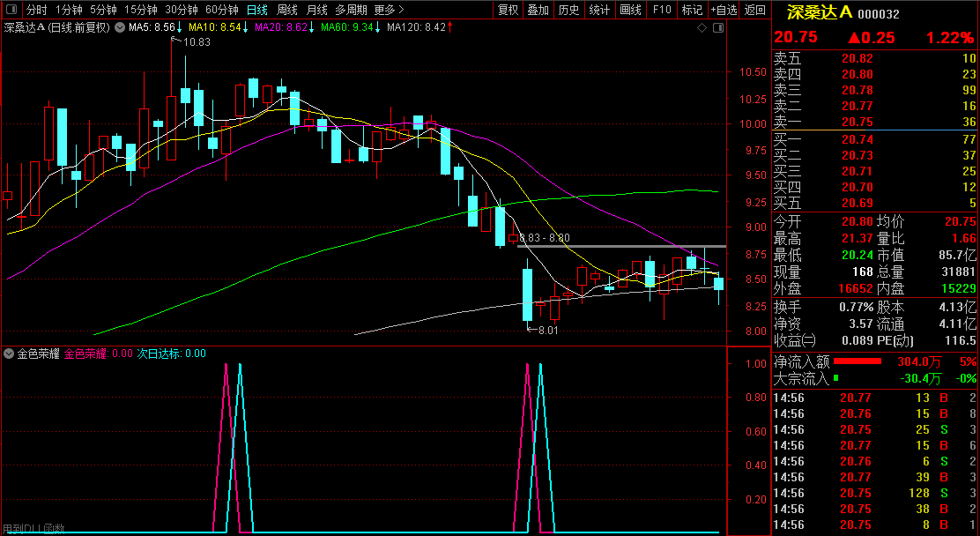Viewport: 980px width, 536px height.
Task: Open 叠加 overlay tool
Action: tap(538, 11)
